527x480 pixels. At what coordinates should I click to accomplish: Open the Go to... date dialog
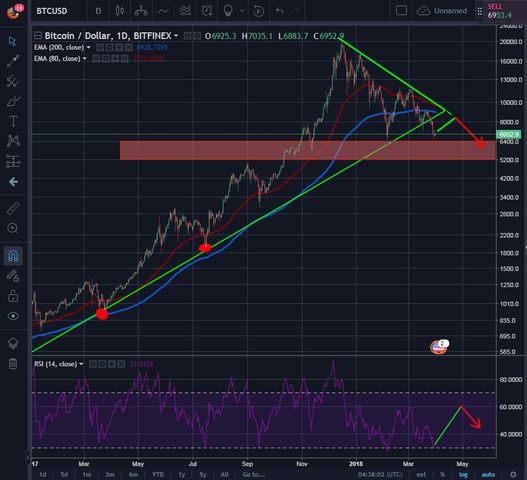click(x=253, y=475)
